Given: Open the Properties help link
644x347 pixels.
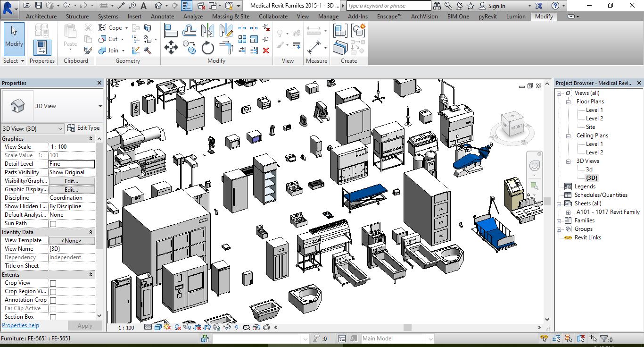Looking at the screenshot, I should [x=20, y=325].
